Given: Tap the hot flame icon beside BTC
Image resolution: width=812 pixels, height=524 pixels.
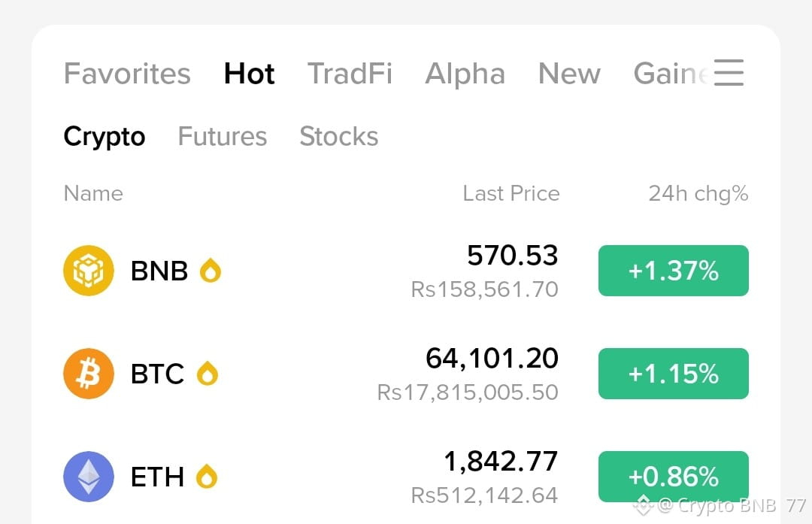Looking at the screenshot, I should tap(208, 374).
